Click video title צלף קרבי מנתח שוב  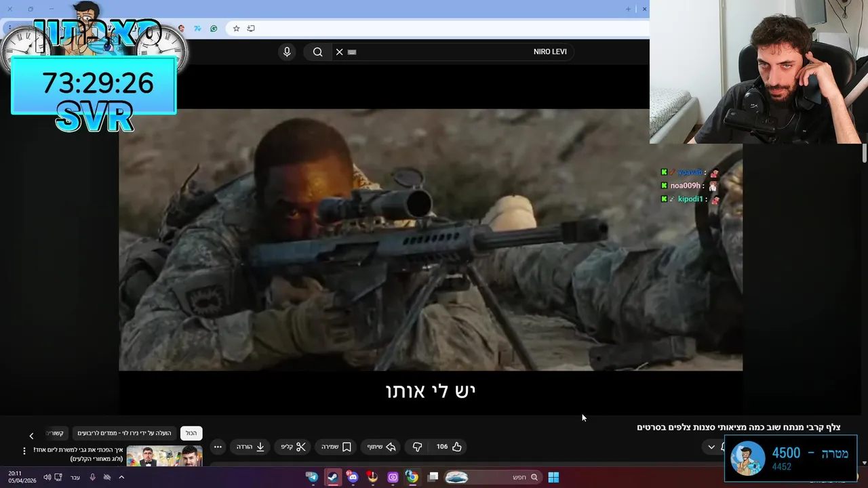pos(738,427)
